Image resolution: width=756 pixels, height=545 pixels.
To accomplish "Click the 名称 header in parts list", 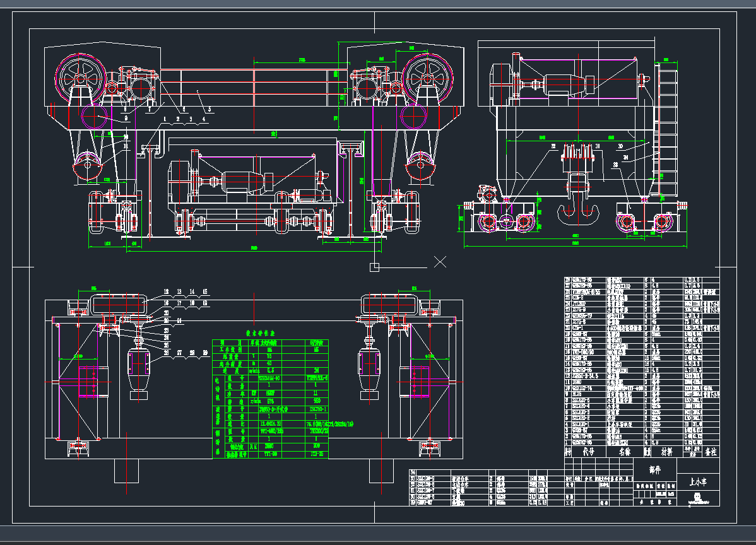I will [x=624, y=452].
